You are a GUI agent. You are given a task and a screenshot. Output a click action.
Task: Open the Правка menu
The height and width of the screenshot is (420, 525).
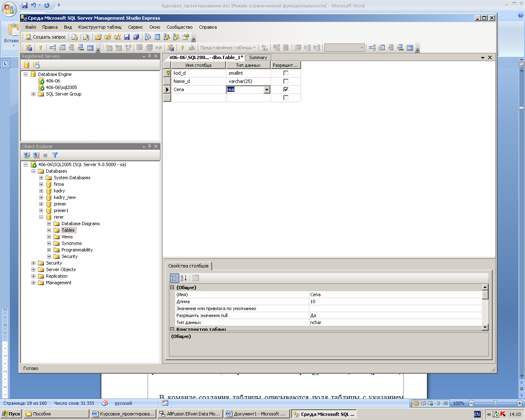pyautogui.click(x=50, y=27)
